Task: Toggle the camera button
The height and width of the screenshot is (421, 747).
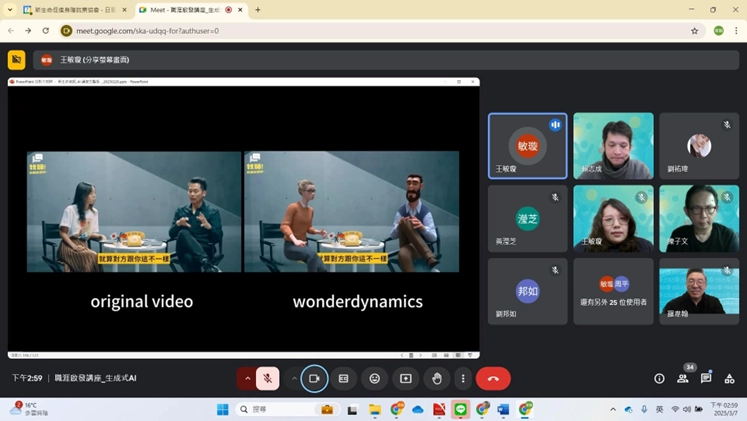Action: [314, 379]
